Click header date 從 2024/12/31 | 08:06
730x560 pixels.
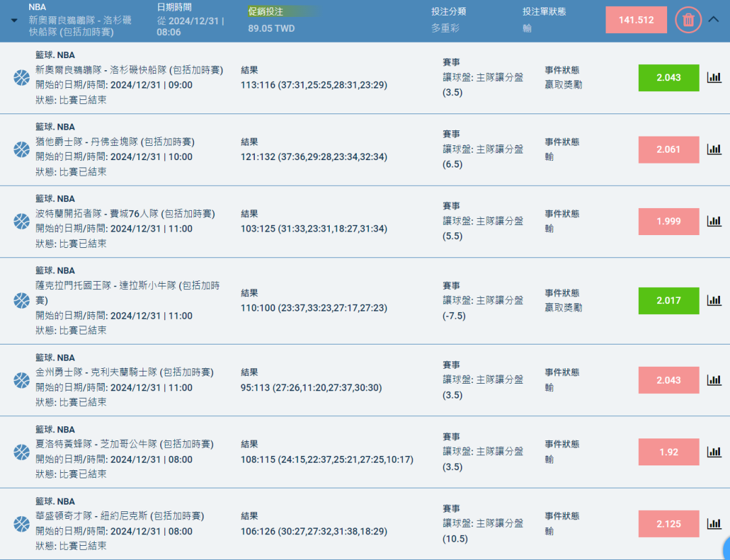191,26
